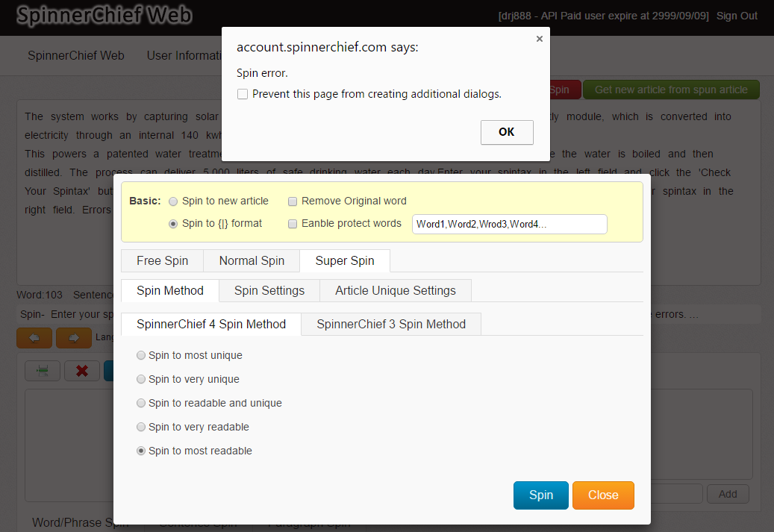Screen dimensions: 774x532
Task: Switch to SpinnerChief 3 Spin Method tab
Action: tap(391, 325)
